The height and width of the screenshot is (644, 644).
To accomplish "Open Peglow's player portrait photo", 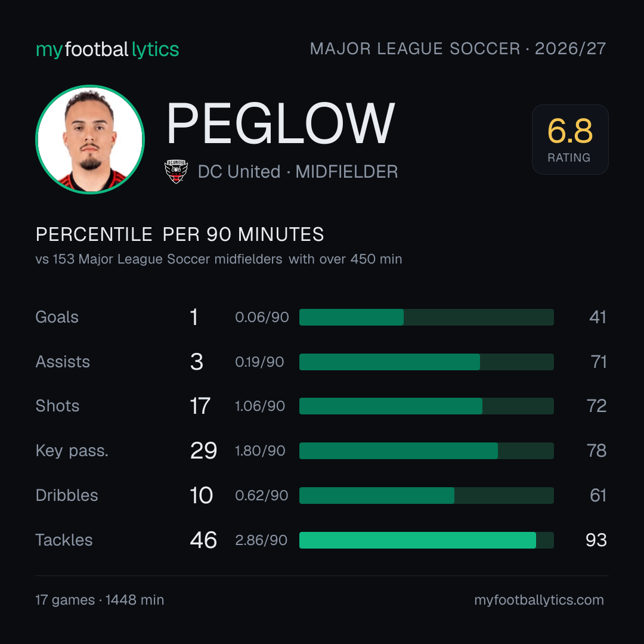I will [x=90, y=139].
